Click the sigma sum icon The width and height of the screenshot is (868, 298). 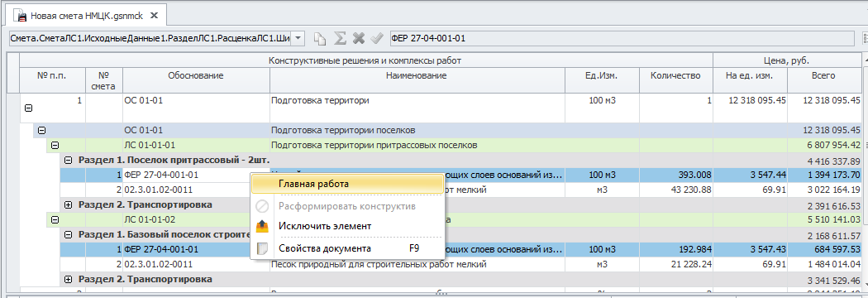[x=341, y=38]
